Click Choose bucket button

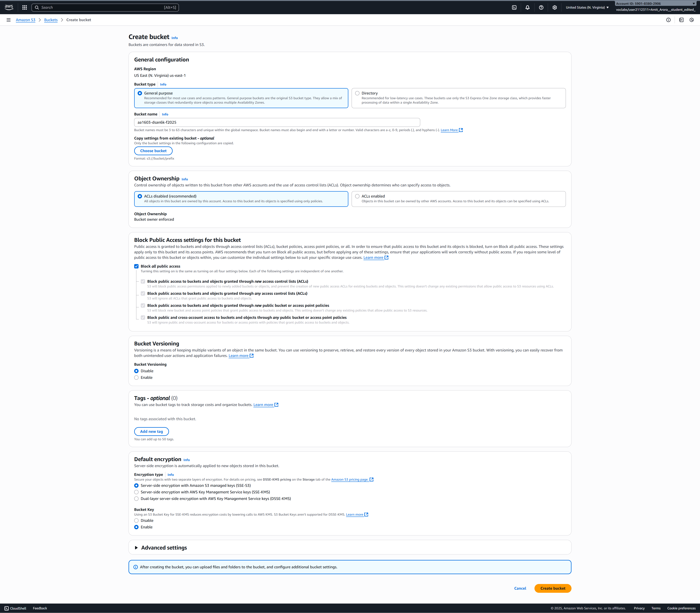point(153,151)
